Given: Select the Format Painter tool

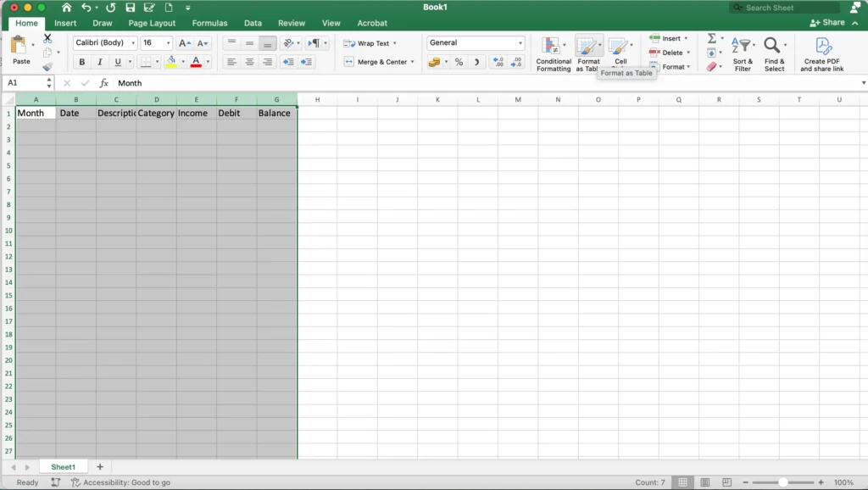Looking at the screenshot, I should click(x=49, y=64).
